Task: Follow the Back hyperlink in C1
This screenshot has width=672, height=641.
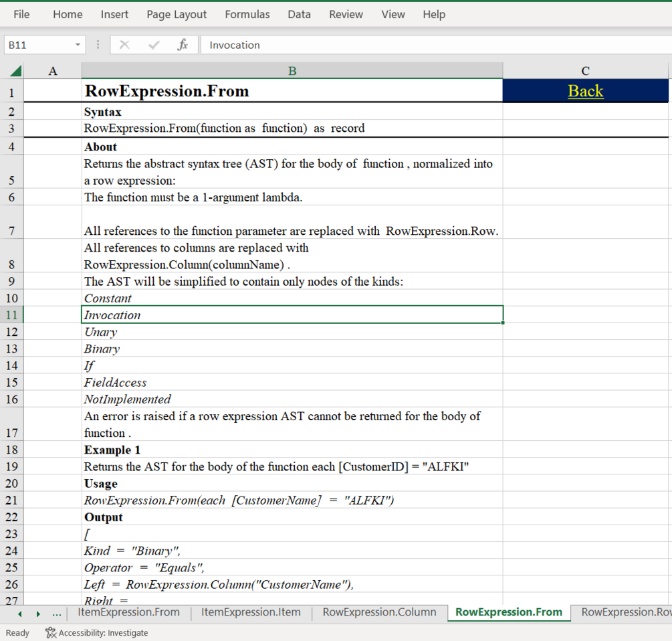Action: (x=586, y=91)
